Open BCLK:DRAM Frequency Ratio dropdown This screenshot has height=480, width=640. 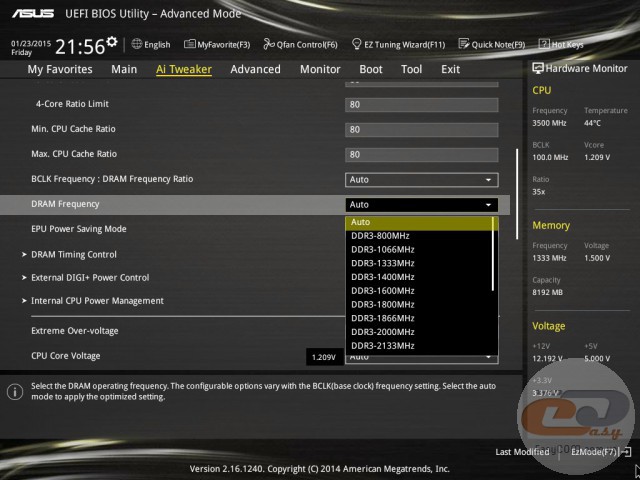(422, 180)
